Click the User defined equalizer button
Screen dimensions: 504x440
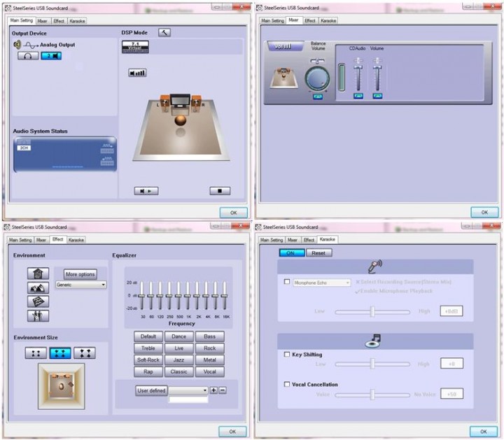[x=151, y=391]
